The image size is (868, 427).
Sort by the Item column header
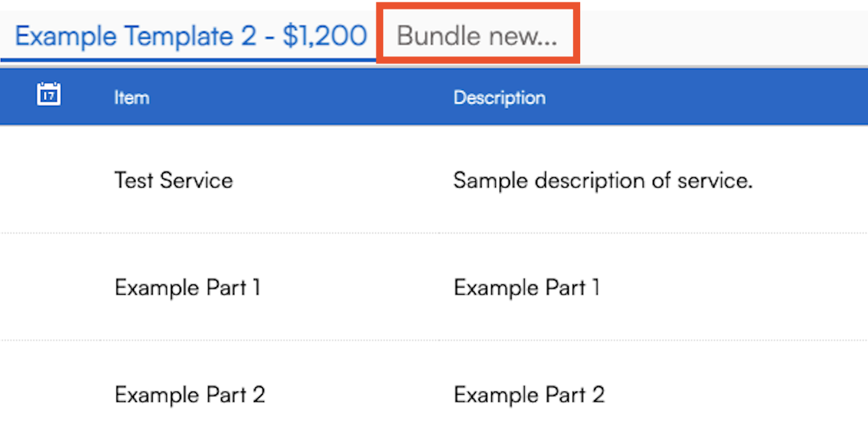(131, 98)
